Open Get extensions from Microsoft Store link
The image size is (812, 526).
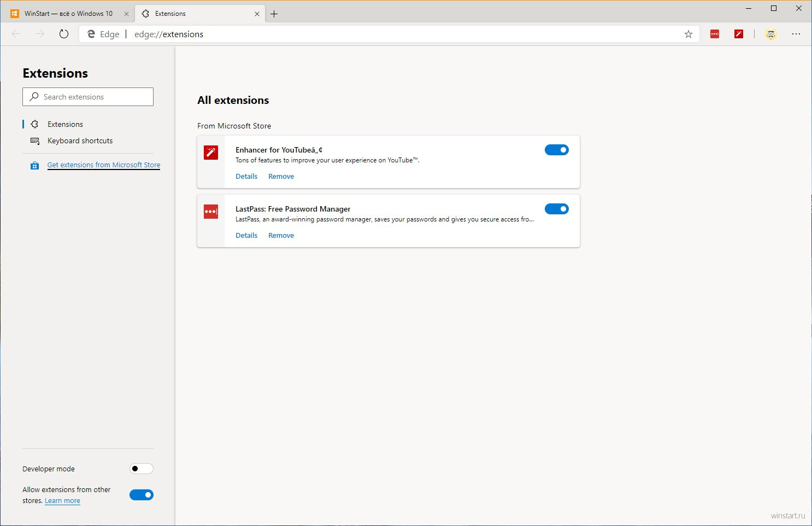(x=104, y=165)
